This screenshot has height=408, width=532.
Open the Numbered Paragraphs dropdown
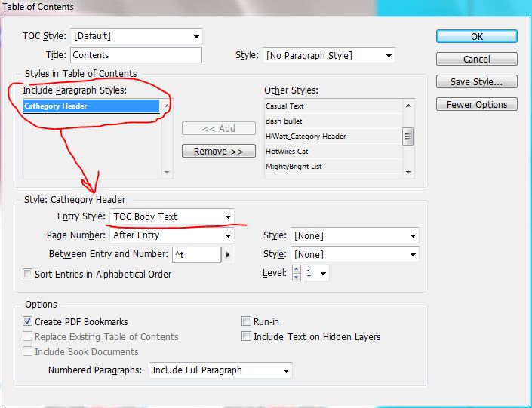(220, 370)
